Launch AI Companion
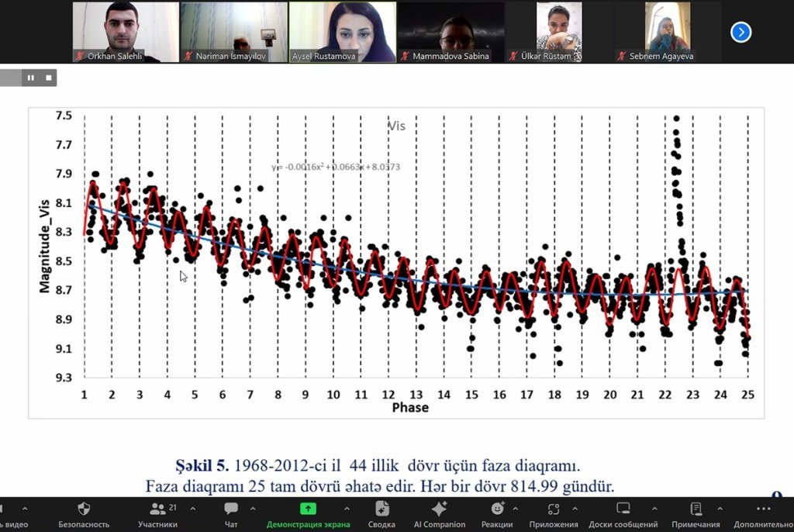 click(x=439, y=509)
